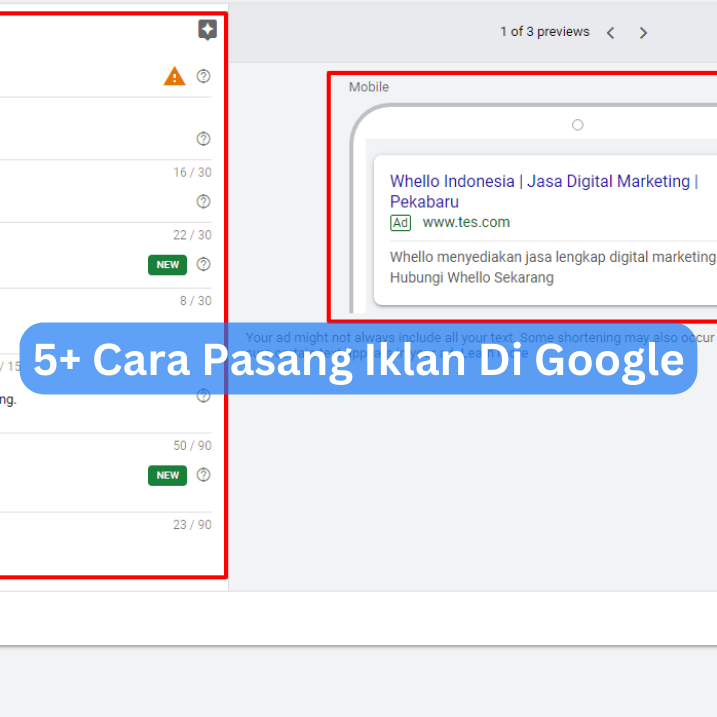Click description 'Whello menyediakan jasa lengkap digital marketing'
This screenshot has height=717, width=717.
tap(553, 257)
